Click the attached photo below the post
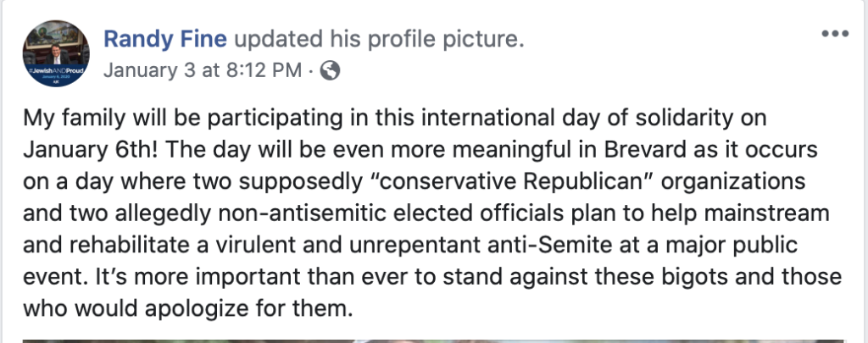This screenshot has height=343, width=868. pyautogui.click(x=432, y=340)
